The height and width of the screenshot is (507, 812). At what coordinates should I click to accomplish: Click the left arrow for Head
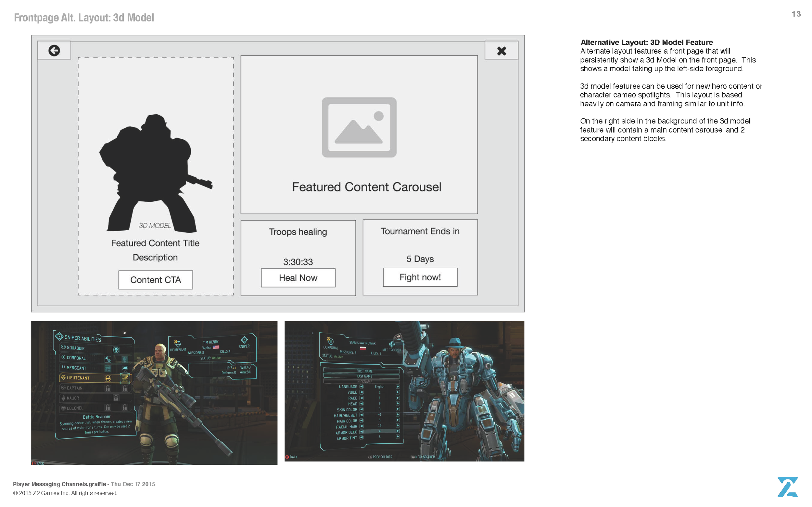point(362,404)
